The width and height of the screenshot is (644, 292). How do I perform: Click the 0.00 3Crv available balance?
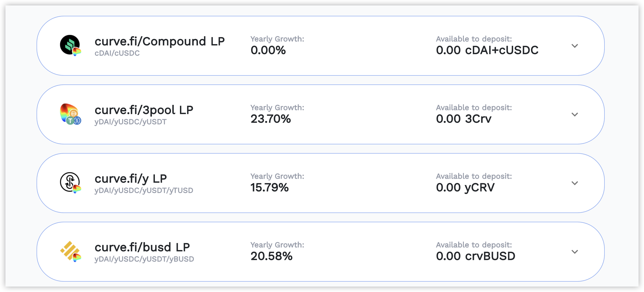(x=464, y=119)
